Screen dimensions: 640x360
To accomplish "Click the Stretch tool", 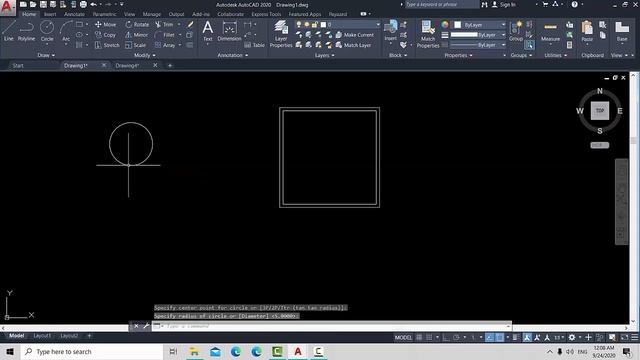I will pyautogui.click(x=107, y=45).
